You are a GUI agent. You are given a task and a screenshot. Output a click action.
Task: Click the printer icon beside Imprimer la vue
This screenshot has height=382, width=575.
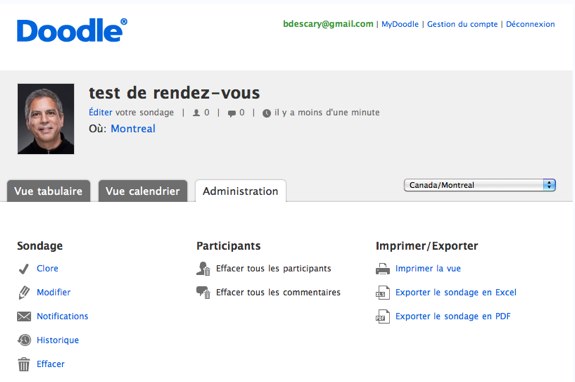pos(383,269)
